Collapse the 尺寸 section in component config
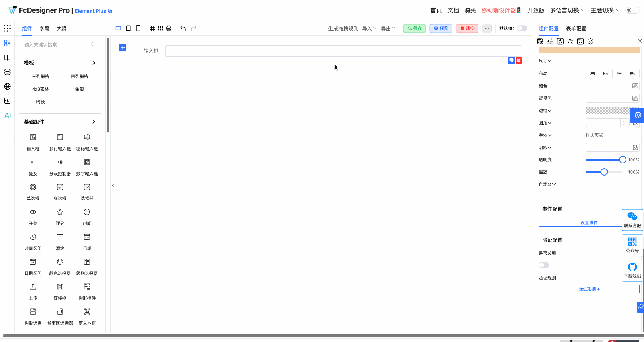This screenshot has width=644, height=342. pos(545,61)
